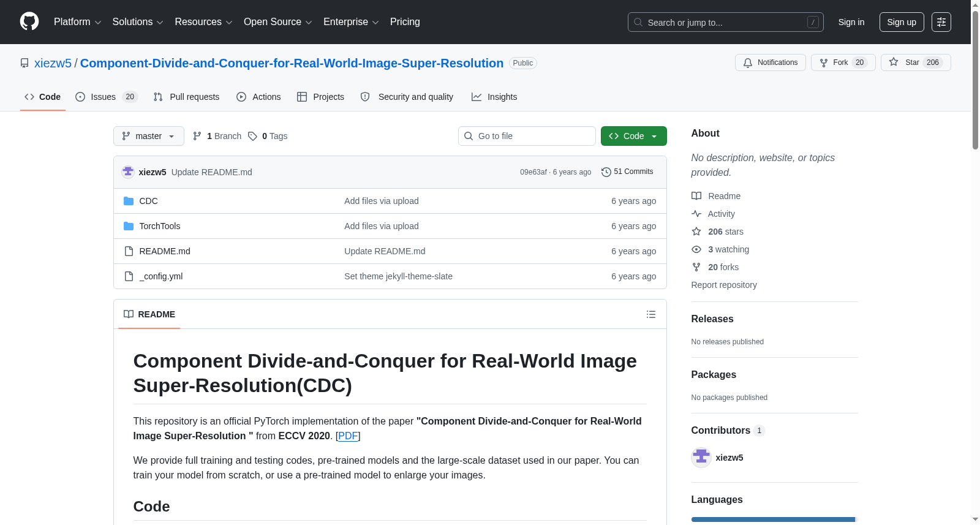Screen dimensions: 980x525
Task: Click the star icon beside 206 stars
Action: (x=696, y=232)
